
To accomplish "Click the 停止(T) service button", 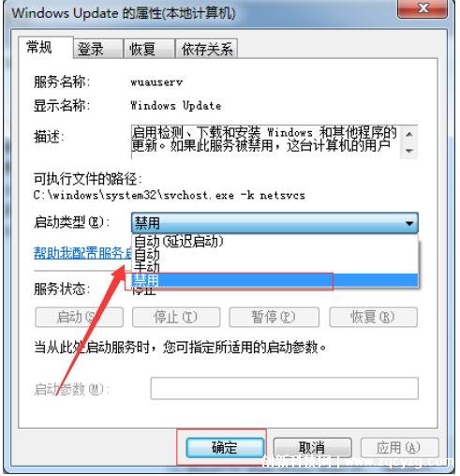I will (x=176, y=317).
